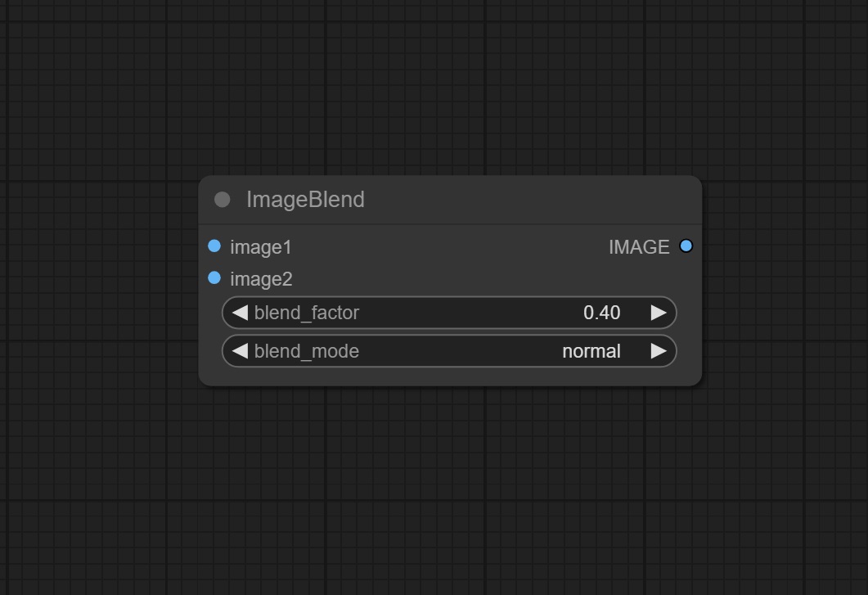Click the blend_mode label text

click(307, 351)
